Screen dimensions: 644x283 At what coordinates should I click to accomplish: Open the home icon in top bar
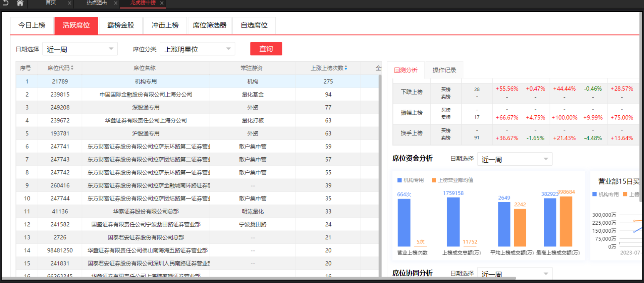pos(20,3)
